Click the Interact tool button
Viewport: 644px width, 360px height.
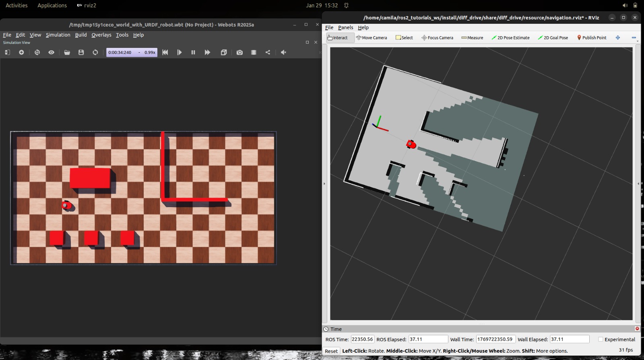[338, 38]
